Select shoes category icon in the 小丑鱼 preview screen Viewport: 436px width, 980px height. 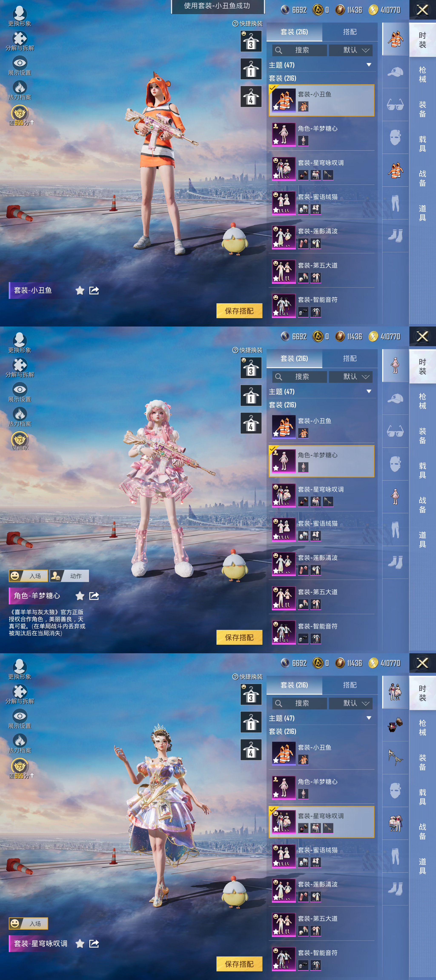click(x=395, y=235)
